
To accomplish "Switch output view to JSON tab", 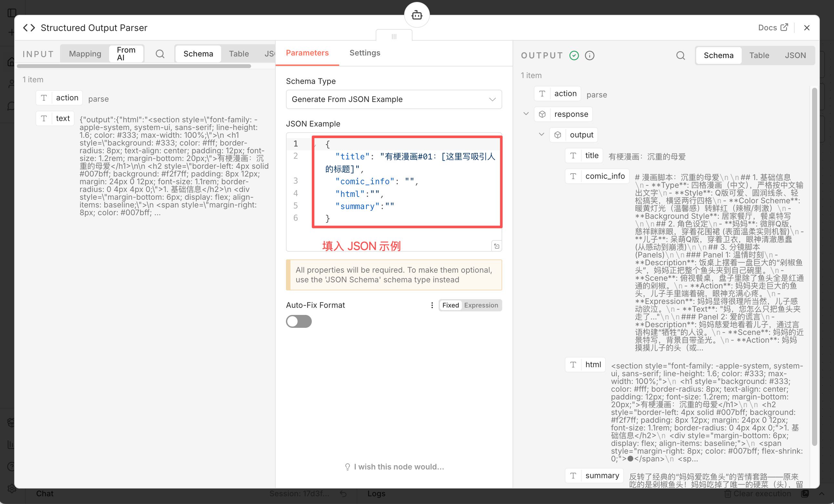I will tap(795, 55).
